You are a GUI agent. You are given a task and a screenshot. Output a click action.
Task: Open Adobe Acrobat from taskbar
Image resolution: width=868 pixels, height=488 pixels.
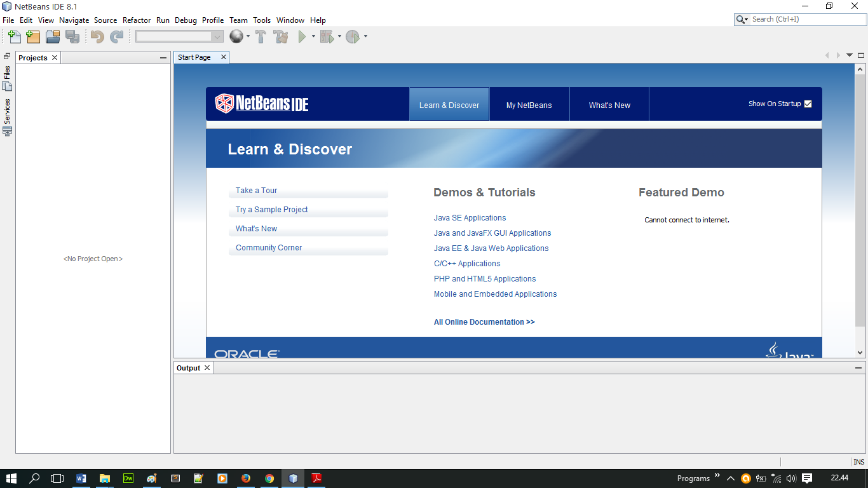click(x=316, y=478)
